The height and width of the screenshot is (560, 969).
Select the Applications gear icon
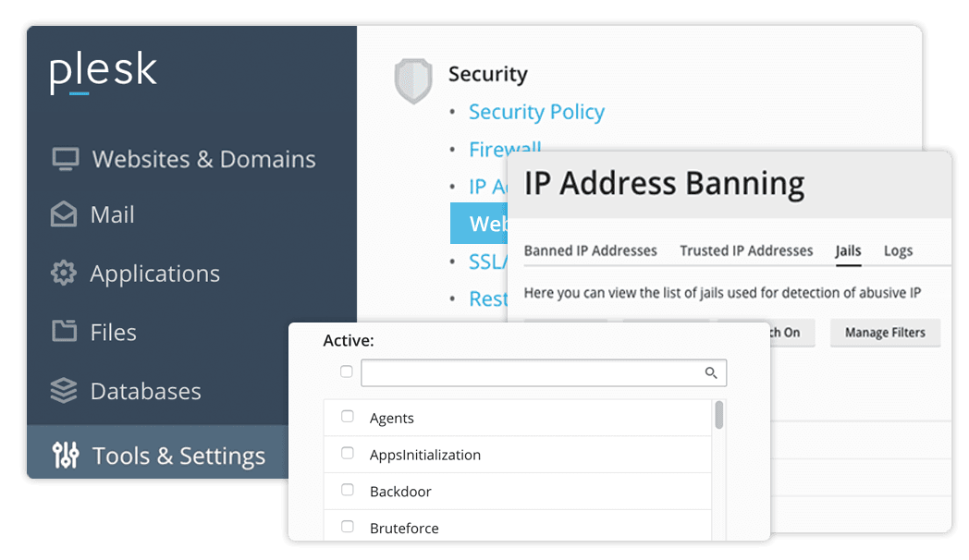(64, 274)
